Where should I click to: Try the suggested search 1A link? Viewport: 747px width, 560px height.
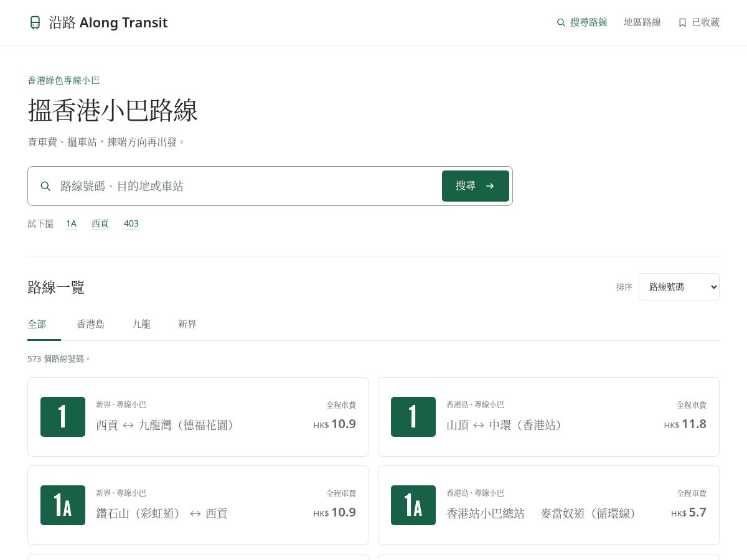click(71, 223)
